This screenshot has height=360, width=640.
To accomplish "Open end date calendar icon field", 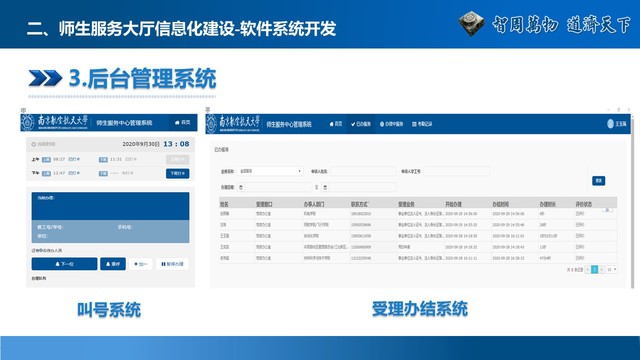I will tap(325, 187).
